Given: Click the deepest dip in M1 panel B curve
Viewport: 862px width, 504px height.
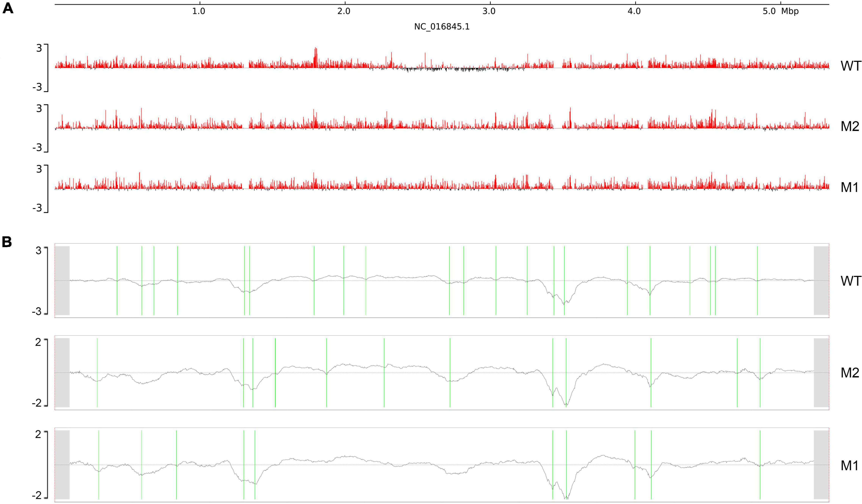Looking at the screenshot, I should tap(566, 498).
